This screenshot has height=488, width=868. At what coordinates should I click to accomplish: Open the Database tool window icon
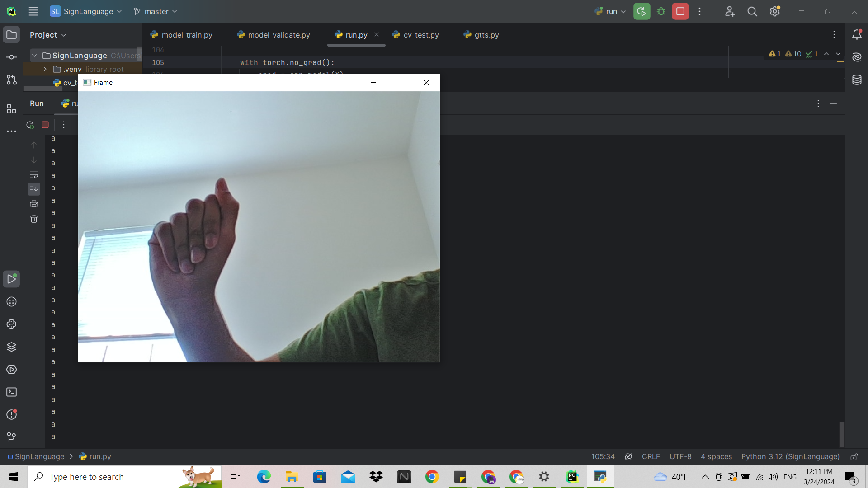pyautogui.click(x=857, y=80)
